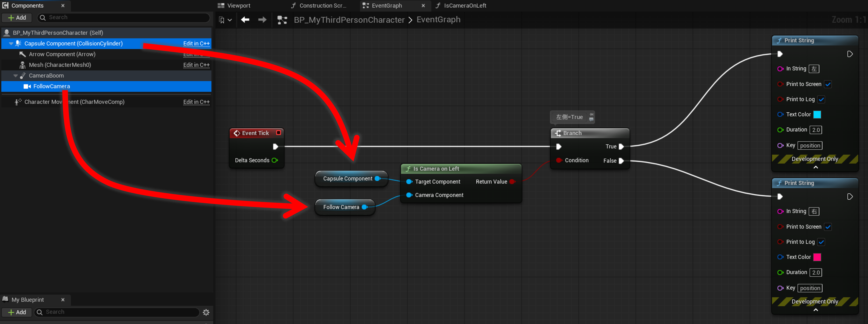Screen dimensions: 868x324
Task: Toggle Print to Log on the top Print String
Action: [821, 99]
